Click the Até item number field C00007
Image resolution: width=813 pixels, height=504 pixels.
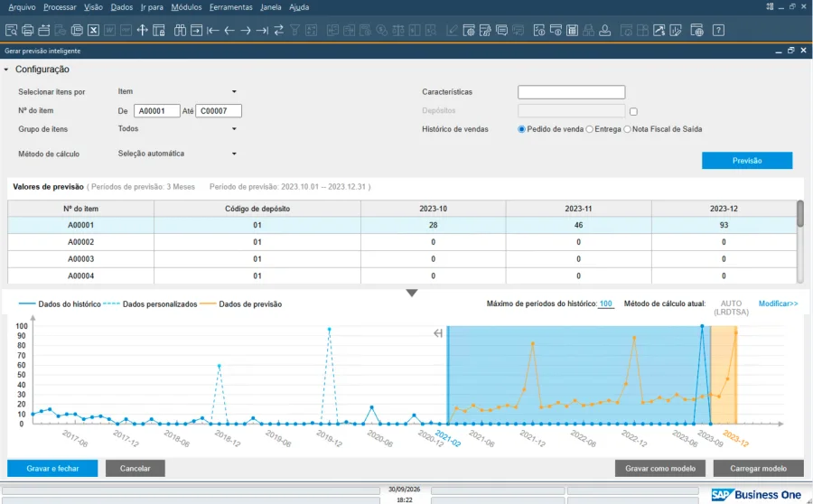[x=219, y=111]
